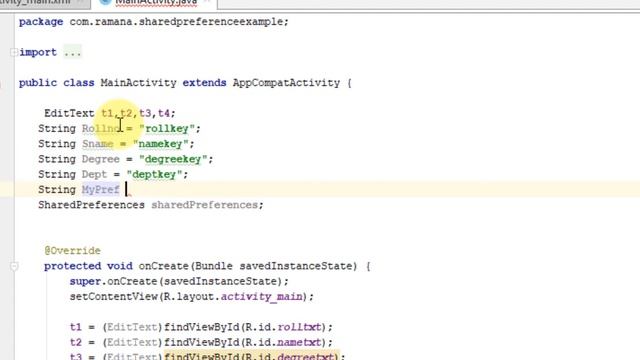Image resolution: width=640 pixels, height=360 pixels.
Task: Click the Degree variable name
Action: 101,159
